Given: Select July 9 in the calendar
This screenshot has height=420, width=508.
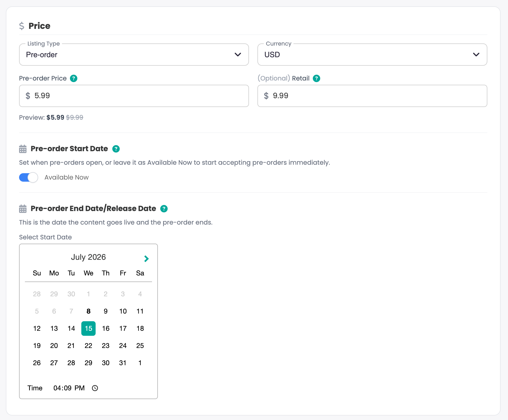Looking at the screenshot, I should click(x=106, y=311).
